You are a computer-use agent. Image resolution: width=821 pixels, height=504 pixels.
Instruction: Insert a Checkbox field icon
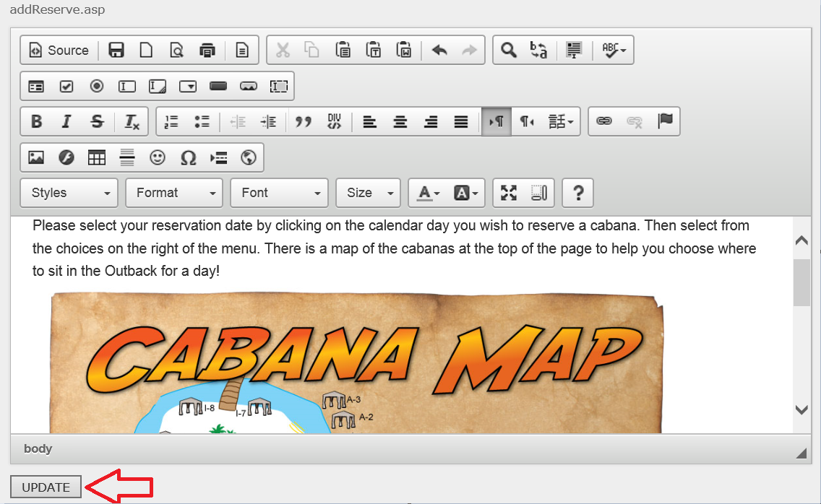(x=66, y=87)
